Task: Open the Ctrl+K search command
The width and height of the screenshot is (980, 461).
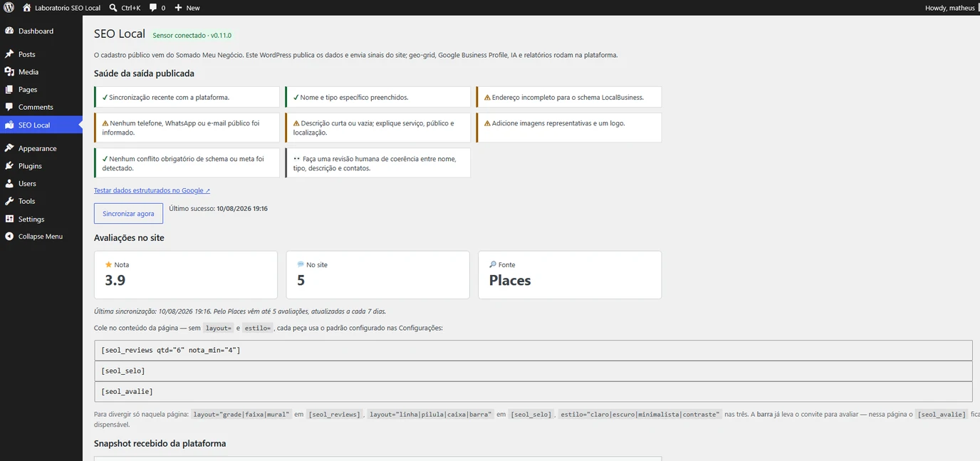Action: [125, 8]
